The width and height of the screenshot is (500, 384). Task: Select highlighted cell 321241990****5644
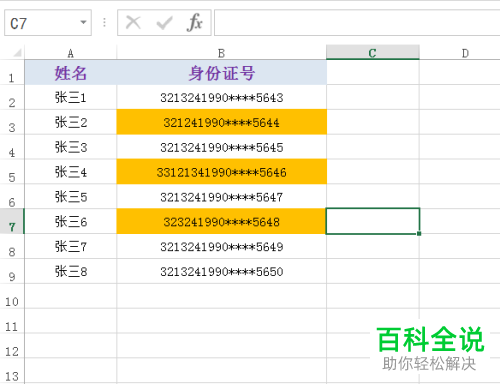pyautogui.click(x=222, y=122)
